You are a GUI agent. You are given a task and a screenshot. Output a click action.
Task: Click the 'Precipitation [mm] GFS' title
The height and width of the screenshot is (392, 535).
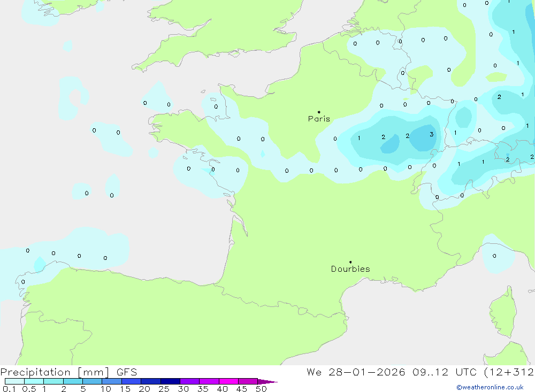[68, 372]
